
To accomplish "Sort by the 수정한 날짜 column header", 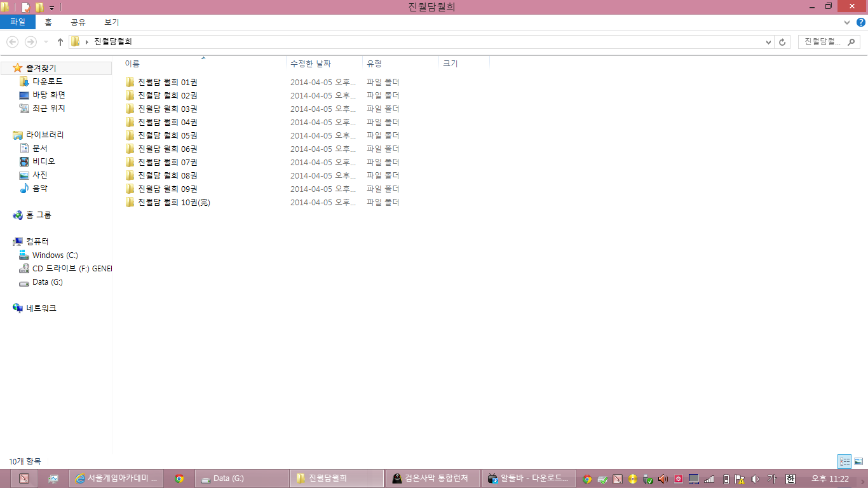I will pos(311,64).
